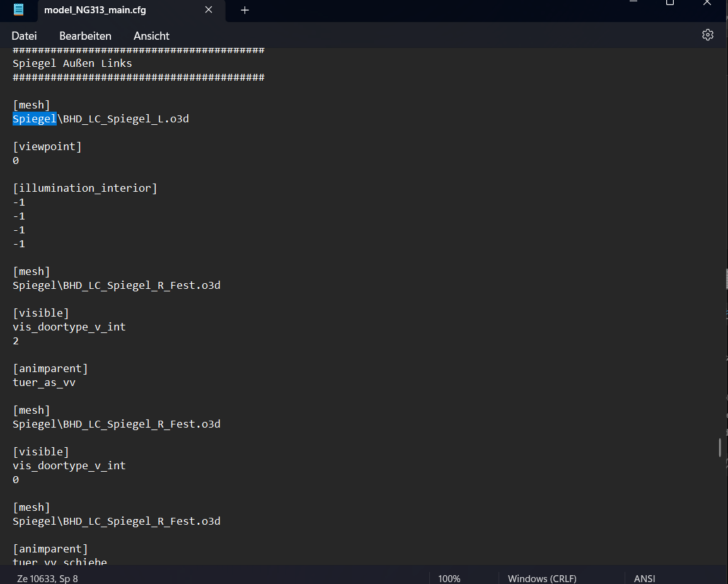Click the Spiegel Außen Links heading text
Image resolution: width=728 pixels, height=584 pixels.
(72, 63)
